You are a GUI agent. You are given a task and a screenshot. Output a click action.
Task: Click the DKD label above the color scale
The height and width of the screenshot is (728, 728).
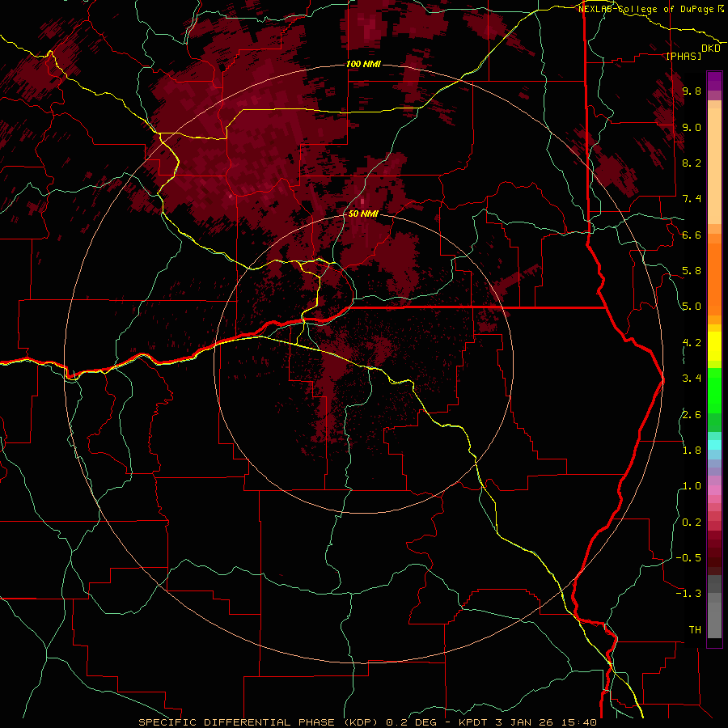(711, 49)
